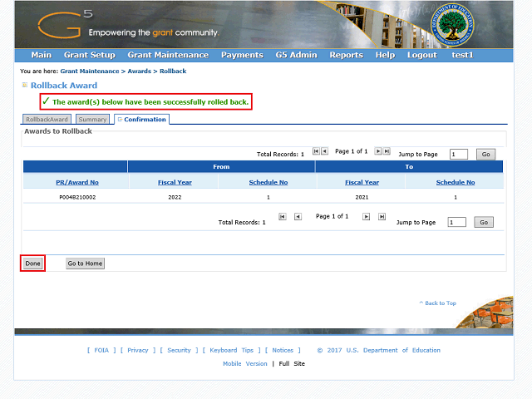The image size is (532, 399).
Task: Open the FOIA footer link
Action: pos(101,350)
